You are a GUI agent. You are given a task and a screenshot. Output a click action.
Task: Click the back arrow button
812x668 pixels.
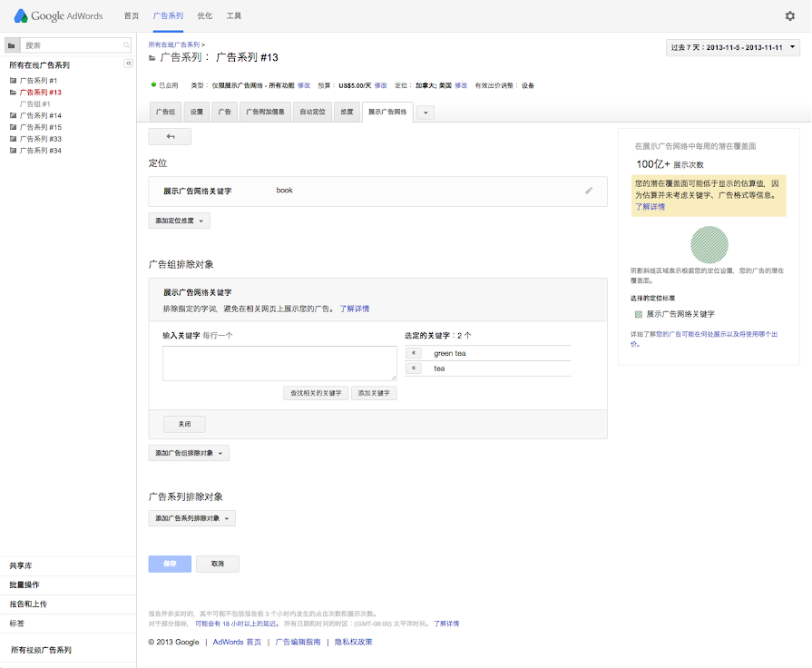170,137
